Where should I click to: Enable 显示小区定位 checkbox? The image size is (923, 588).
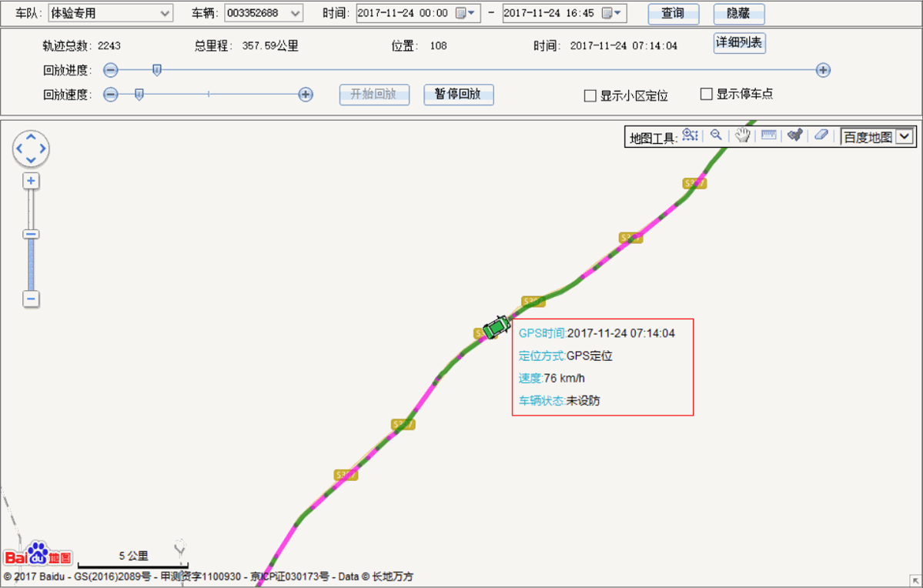(590, 96)
